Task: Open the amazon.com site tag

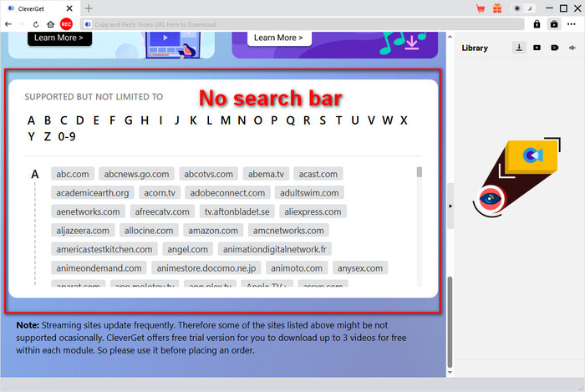Action: 213,231
